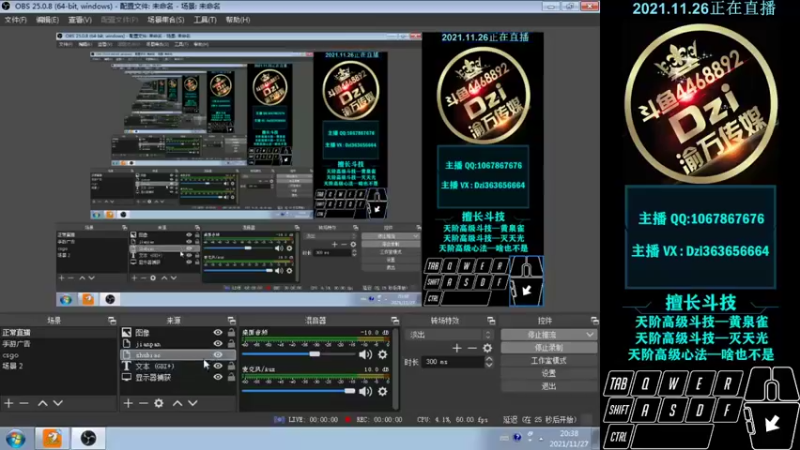Open 麦克风/Aux settings gear
Screen dimensions: 800x450
[382, 391]
